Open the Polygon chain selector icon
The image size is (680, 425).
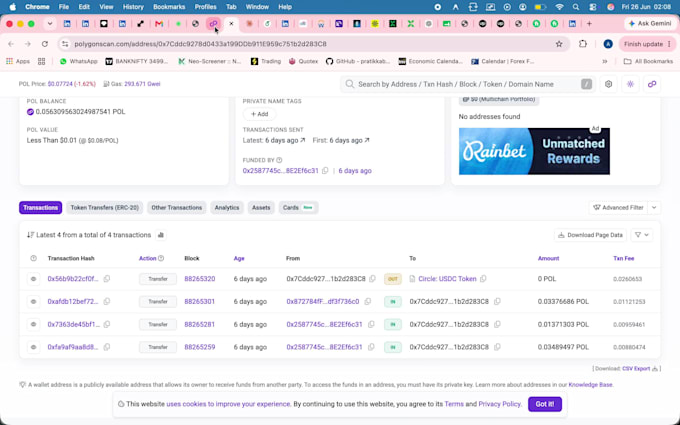point(652,84)
